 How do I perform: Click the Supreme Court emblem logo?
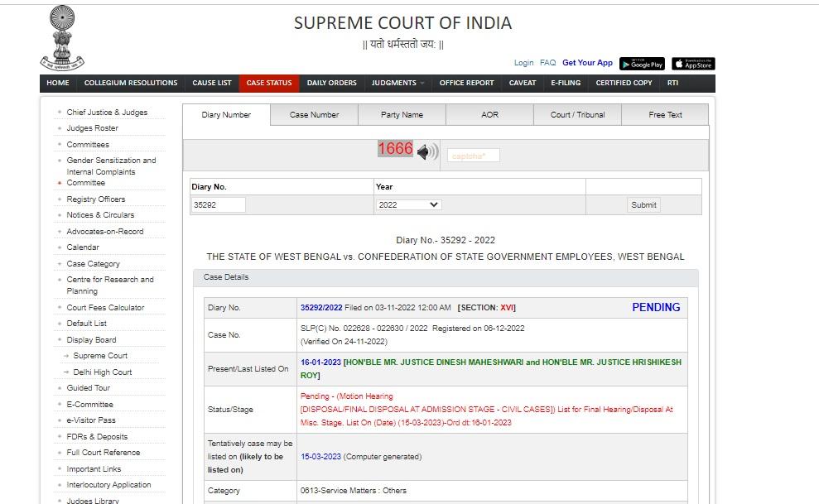click(x=62, y=37)
